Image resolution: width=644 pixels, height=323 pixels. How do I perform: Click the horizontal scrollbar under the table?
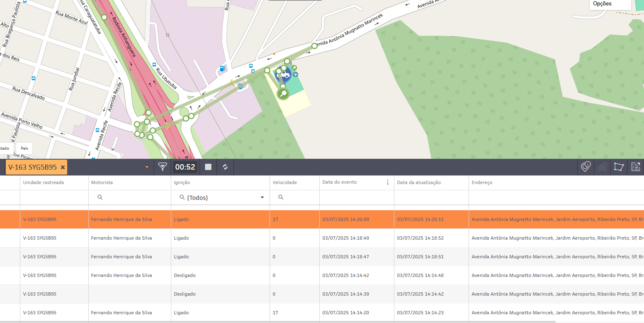point(278,321)
